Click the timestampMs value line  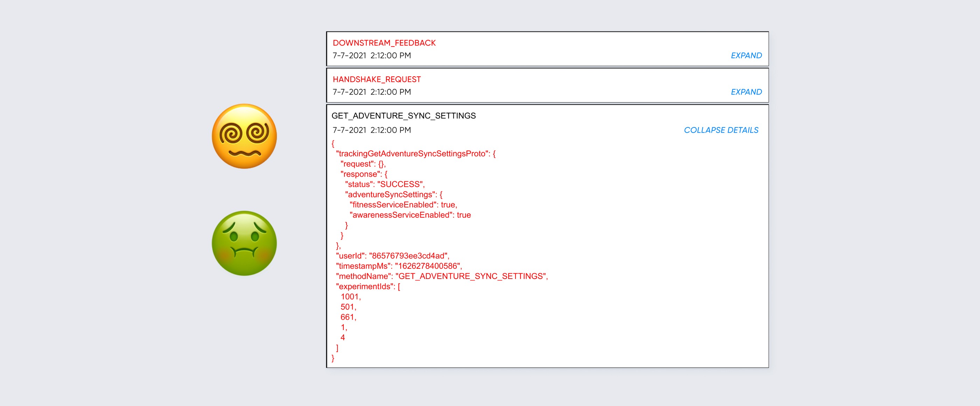[398, 266]
